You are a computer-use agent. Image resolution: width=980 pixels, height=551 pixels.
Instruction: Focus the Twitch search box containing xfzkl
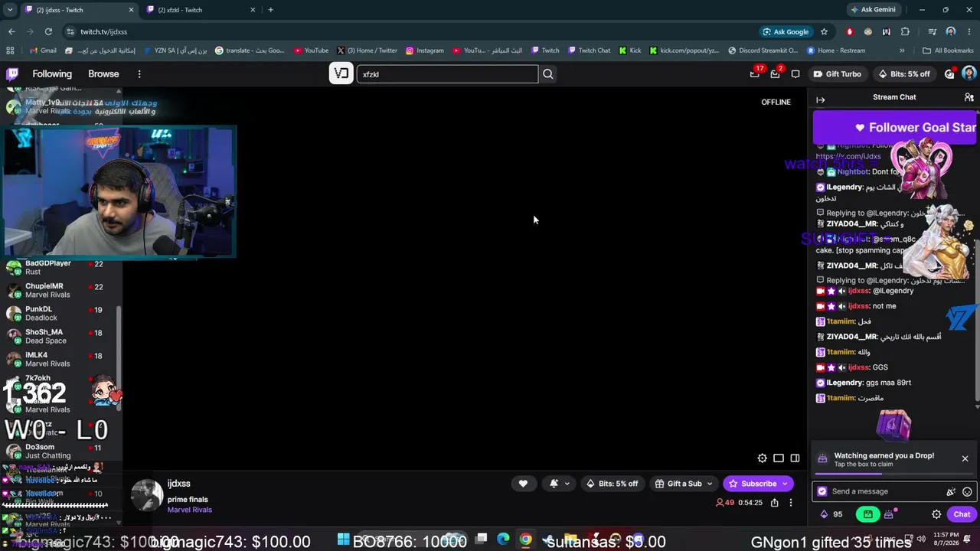pos(447,74)
